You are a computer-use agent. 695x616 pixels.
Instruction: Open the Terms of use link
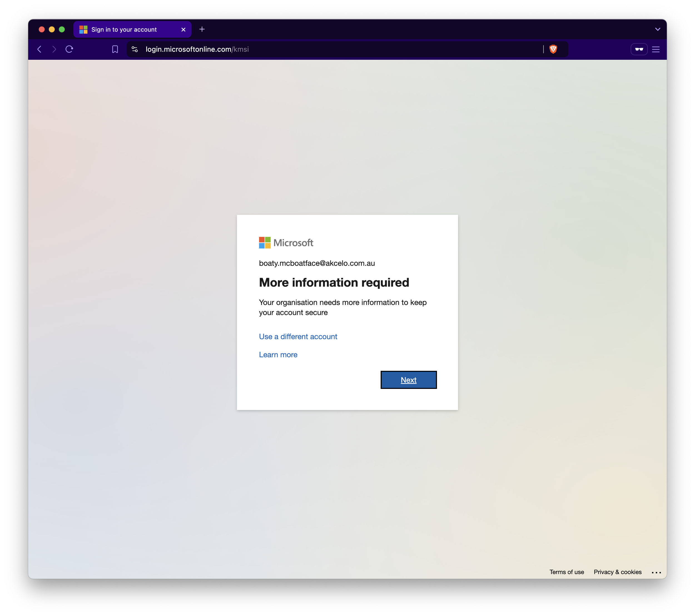click(x=567, y=572)
